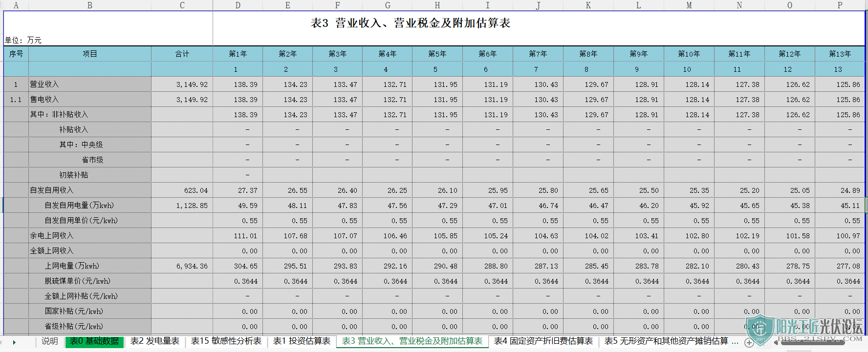Click the sheet tab scroll-right arrow
The height and width of the screenshot is (352, 868).
(x=14, y=342)
